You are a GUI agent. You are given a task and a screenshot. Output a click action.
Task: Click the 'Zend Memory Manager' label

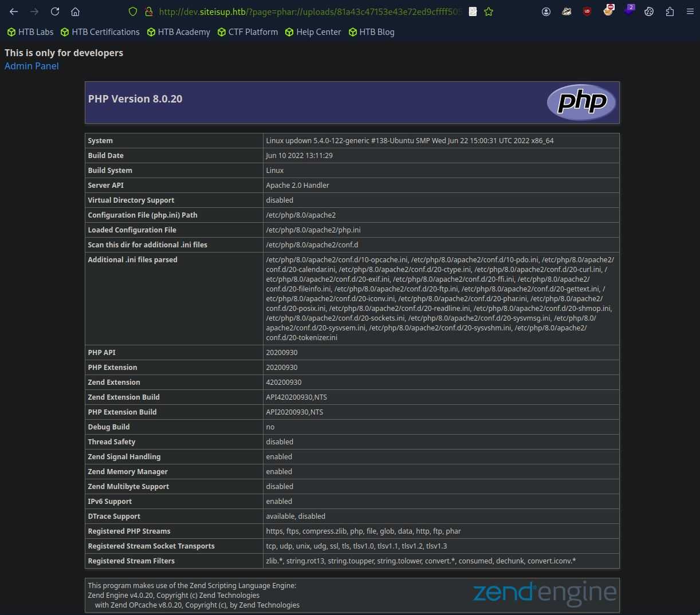pos(128,471)
